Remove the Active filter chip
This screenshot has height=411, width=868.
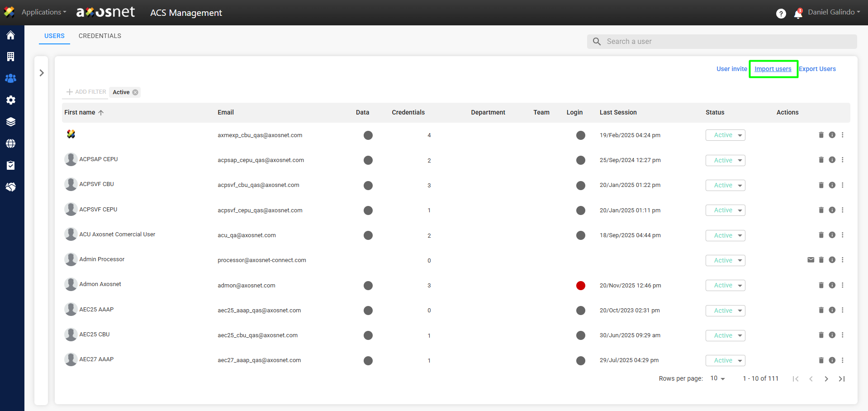click(x=135, y=92)
